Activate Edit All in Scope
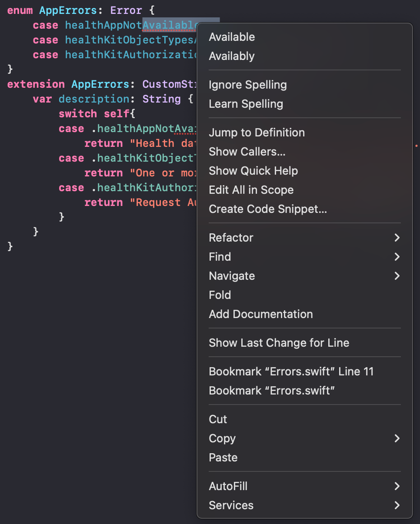 (x=251, y=189)
